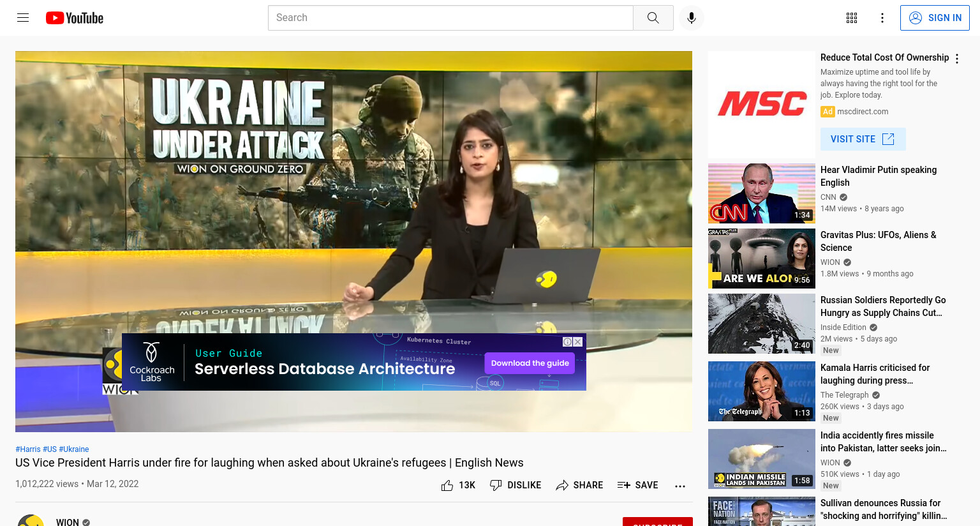980x526 pixels.
Task: Click the magnifier search button
Action: coord(653,18)
